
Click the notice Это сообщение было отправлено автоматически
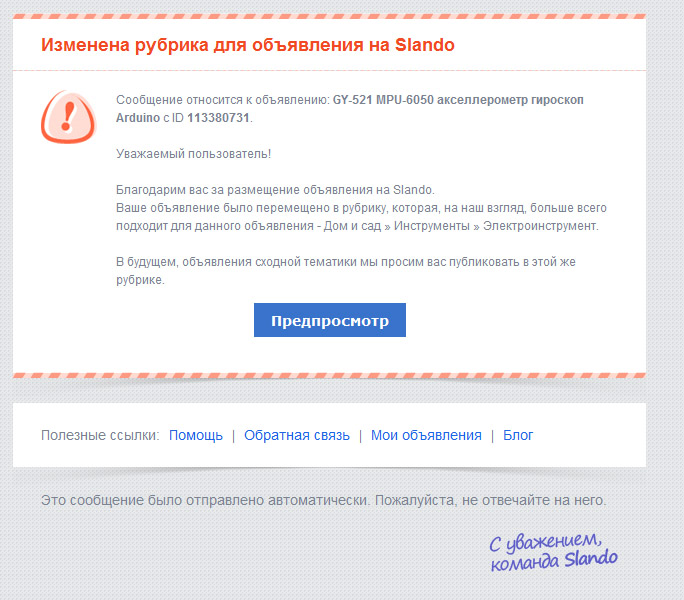pyautogui.click(x=205, y=500)
